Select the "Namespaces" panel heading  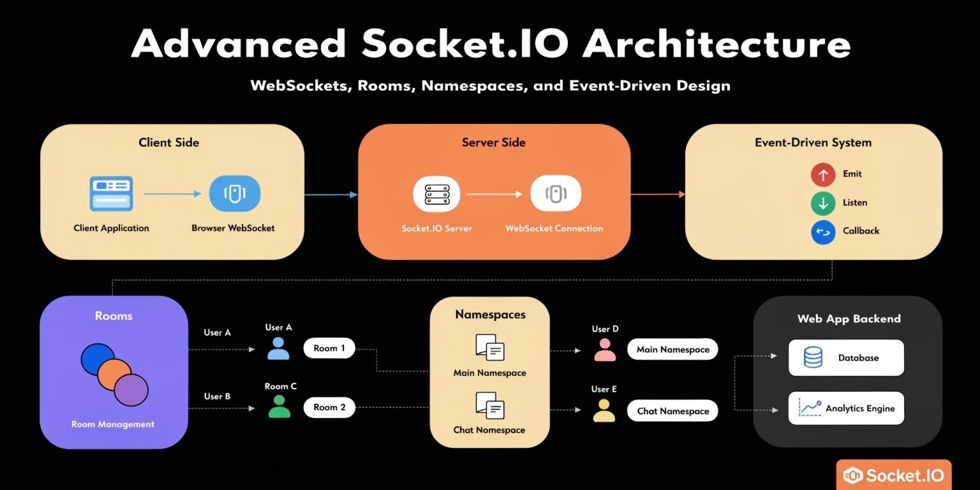point(490,315)
